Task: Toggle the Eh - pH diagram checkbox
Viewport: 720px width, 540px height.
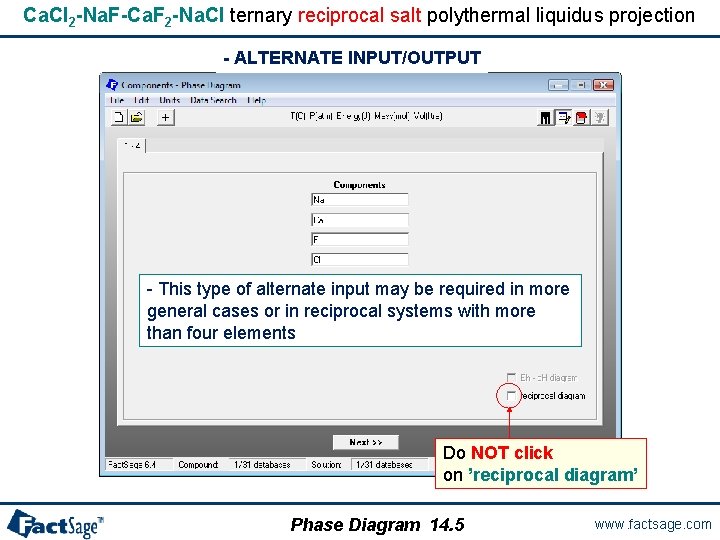Action: point(511,377)
